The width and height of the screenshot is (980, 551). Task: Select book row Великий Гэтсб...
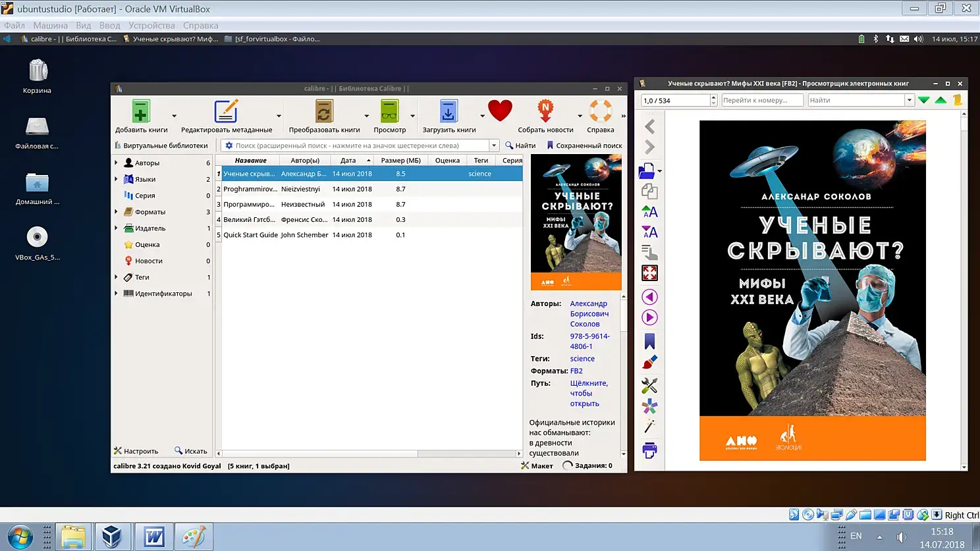coord(369,220)
